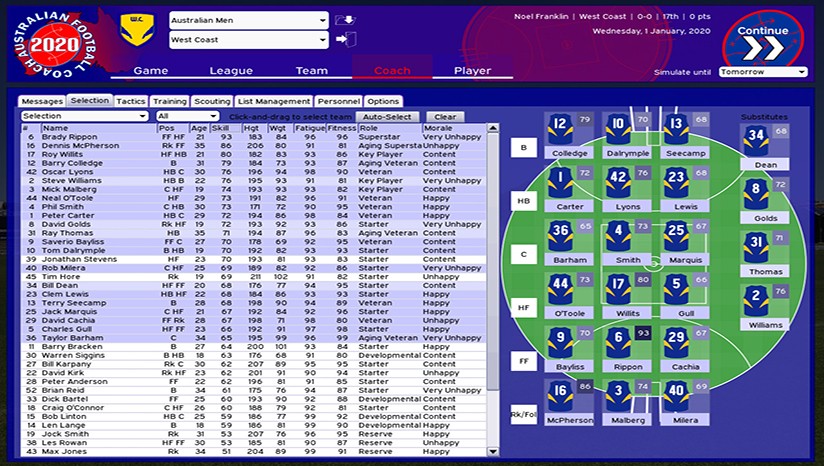824x466 pixels.
Task: Switch to the Messages tab
Action: tap(42, 101)
